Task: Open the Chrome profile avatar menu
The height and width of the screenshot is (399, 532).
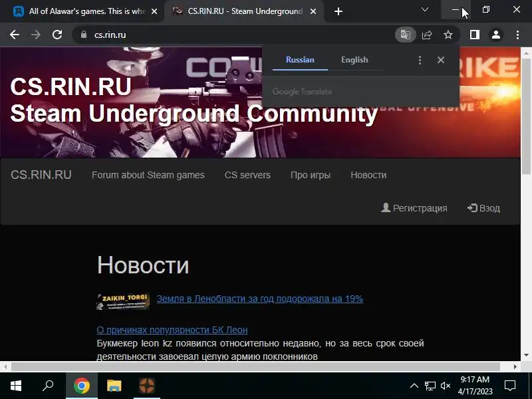Action: coord(496,35)
